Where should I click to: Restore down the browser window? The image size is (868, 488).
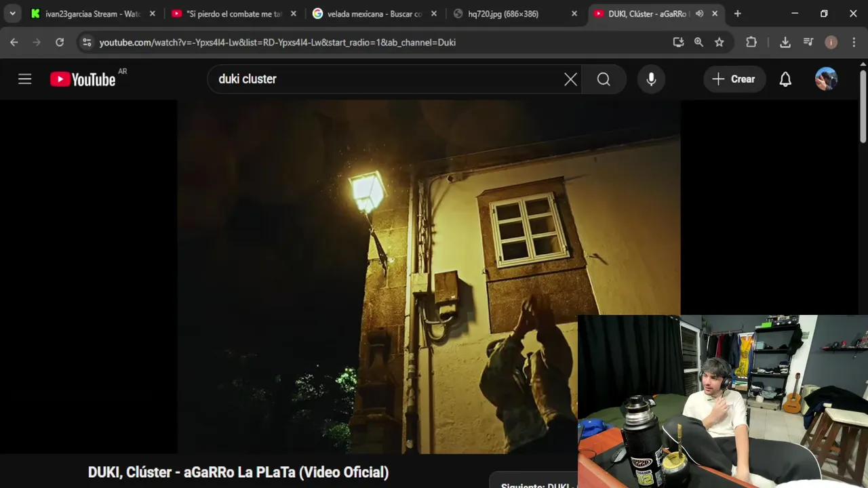click(824, 14)
